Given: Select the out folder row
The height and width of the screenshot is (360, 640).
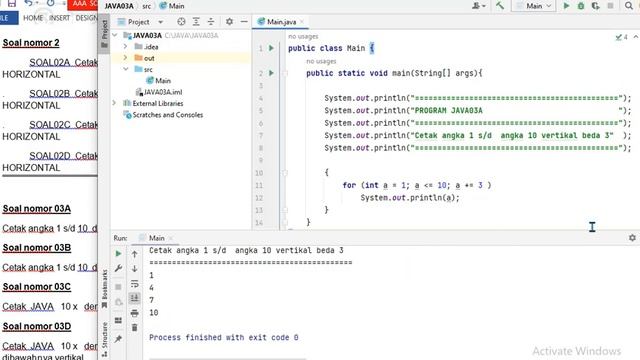Looking at the screenshot, I should [x=181, y=58].
